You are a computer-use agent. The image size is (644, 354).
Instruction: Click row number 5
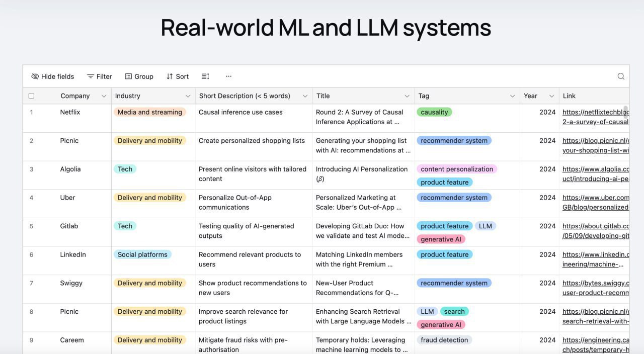click(31, 226)
